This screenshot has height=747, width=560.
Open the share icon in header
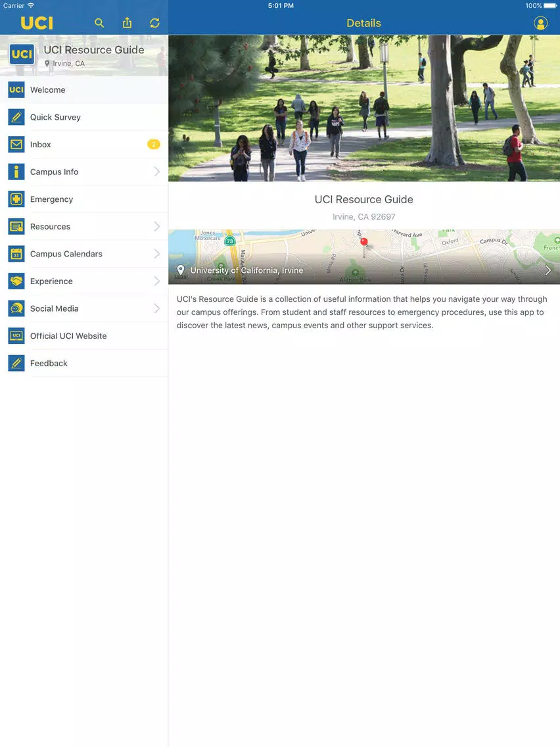127,23
